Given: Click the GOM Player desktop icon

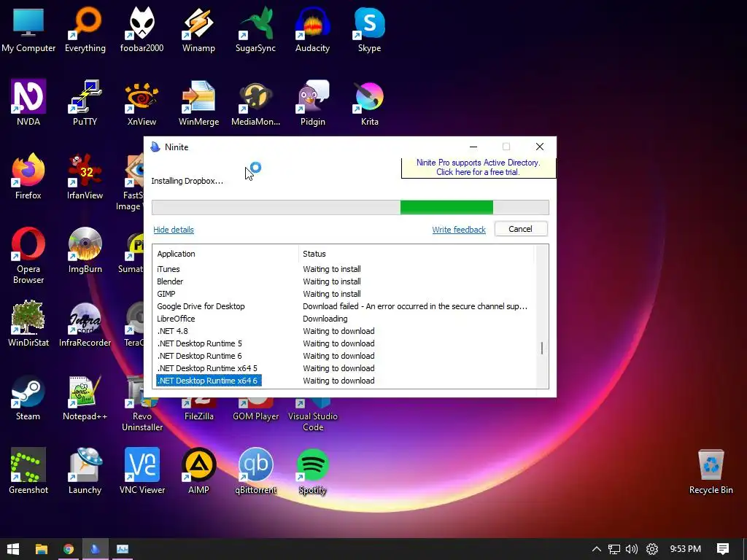Looking at the screenshot, I should (x=256, y=411).
